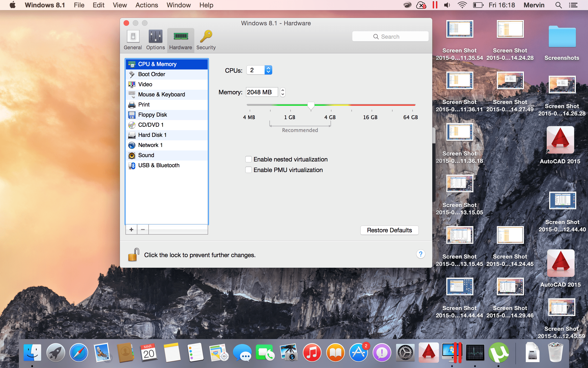Click Restore Defaults button

click(x=389, y=230)
